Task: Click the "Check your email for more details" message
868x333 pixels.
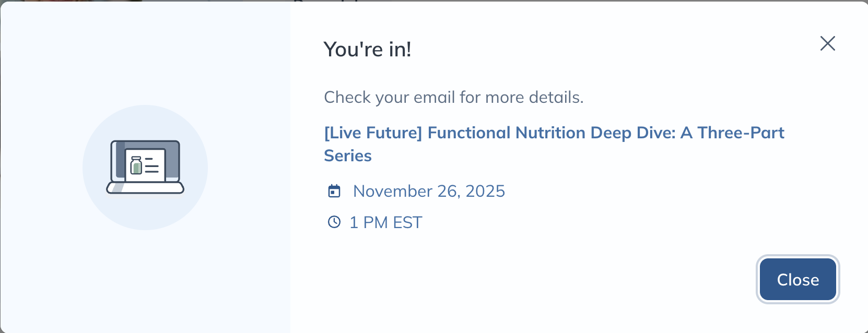Action: [453, 97]
